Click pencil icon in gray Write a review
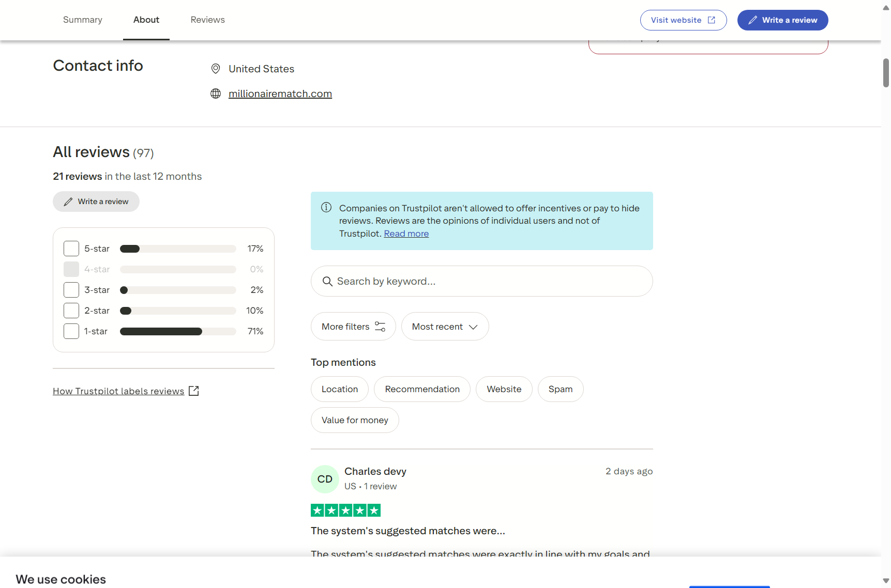The width and height of the screenshot is (891, 588). click(x=68, y=202)
